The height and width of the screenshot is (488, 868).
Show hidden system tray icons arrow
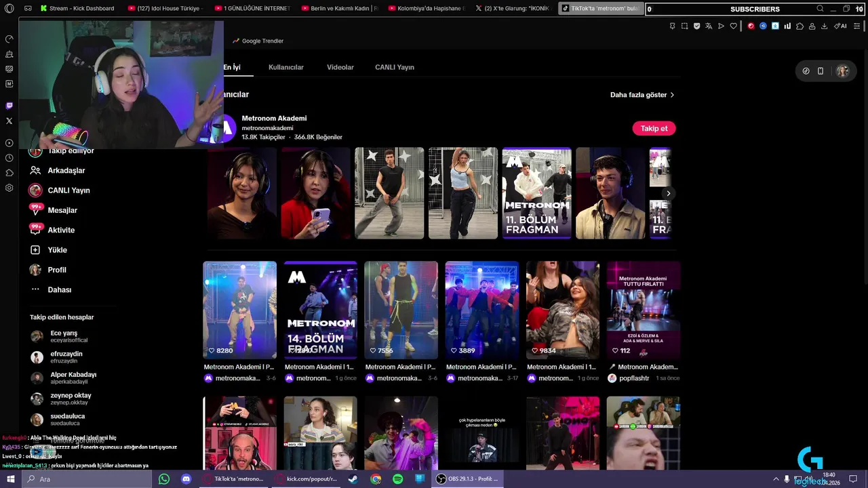point(776,479)
